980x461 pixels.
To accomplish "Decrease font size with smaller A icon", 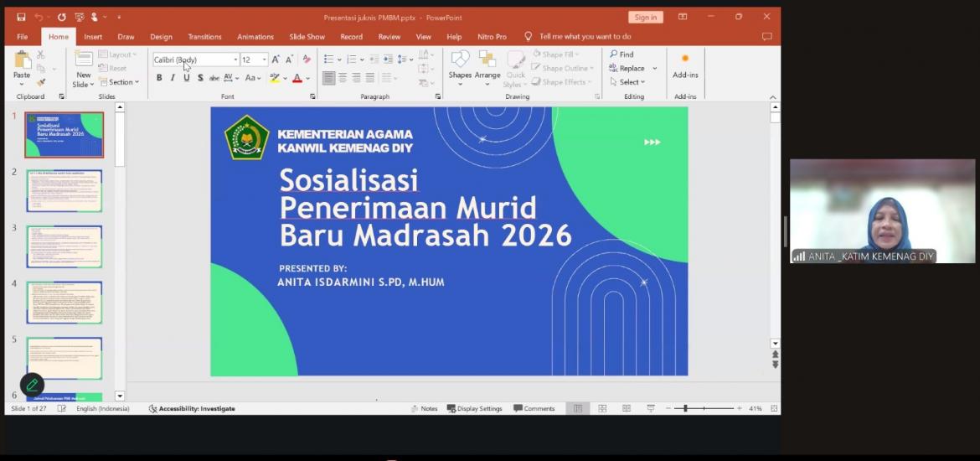I will [x=289, y=60].
